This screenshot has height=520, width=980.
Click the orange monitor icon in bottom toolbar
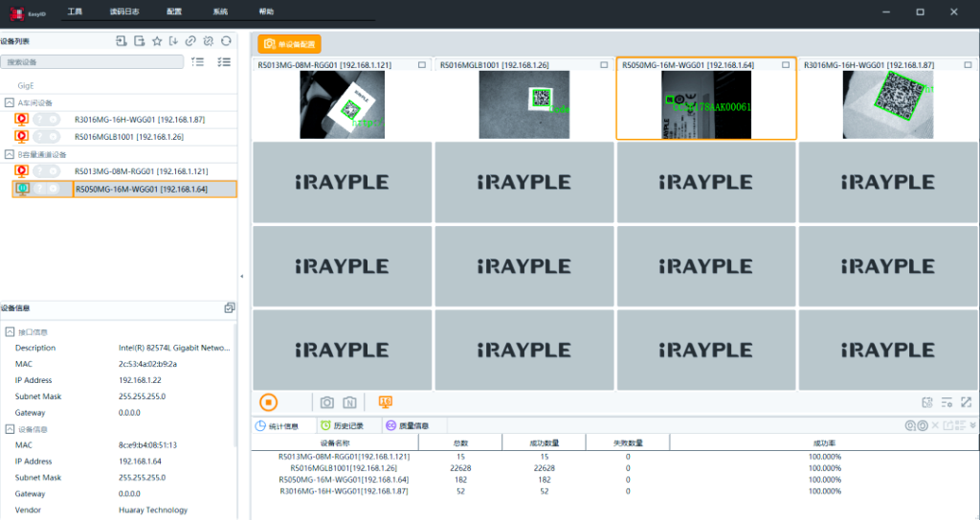pos(386,403)
